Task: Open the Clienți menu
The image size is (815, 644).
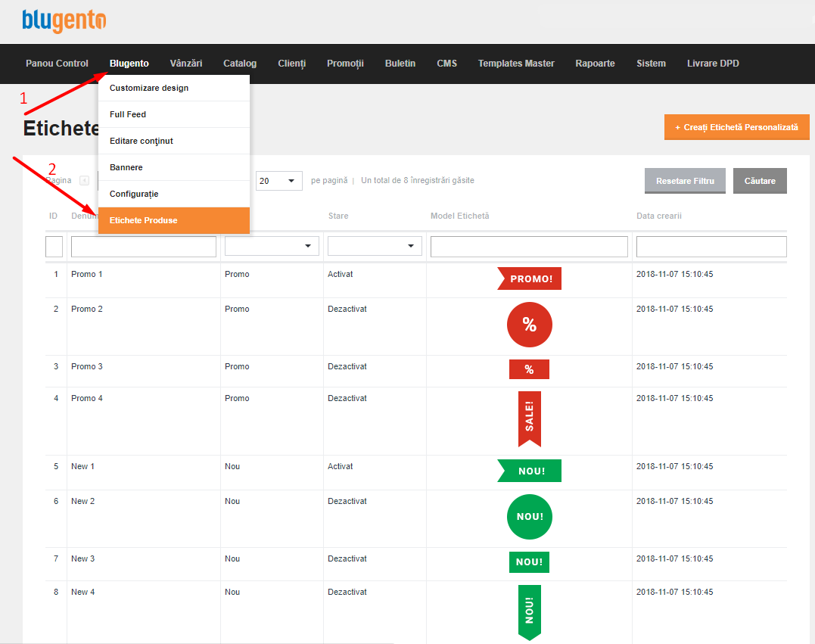Action: [292, 64]
